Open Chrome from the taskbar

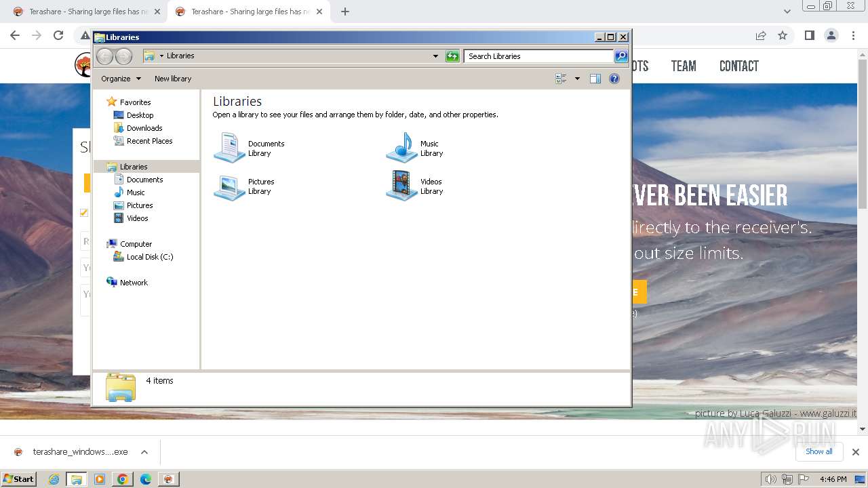point(122,479)
